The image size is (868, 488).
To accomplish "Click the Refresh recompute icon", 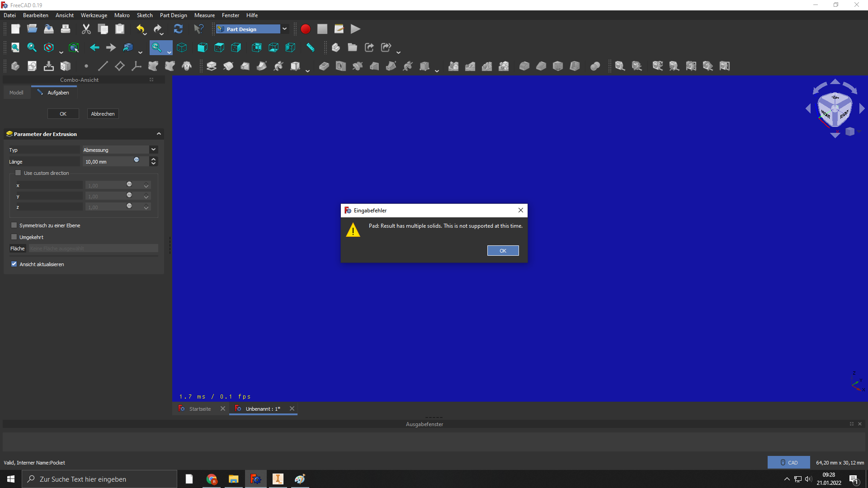I will point(178,29).
